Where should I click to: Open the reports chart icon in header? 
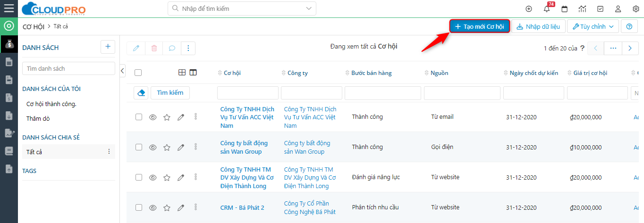pos(582,9)
